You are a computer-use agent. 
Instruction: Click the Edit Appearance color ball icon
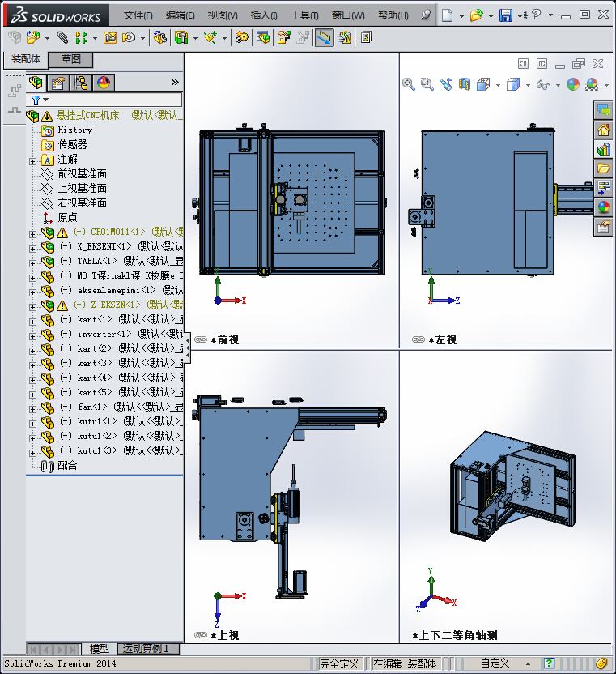click(573, 84)
